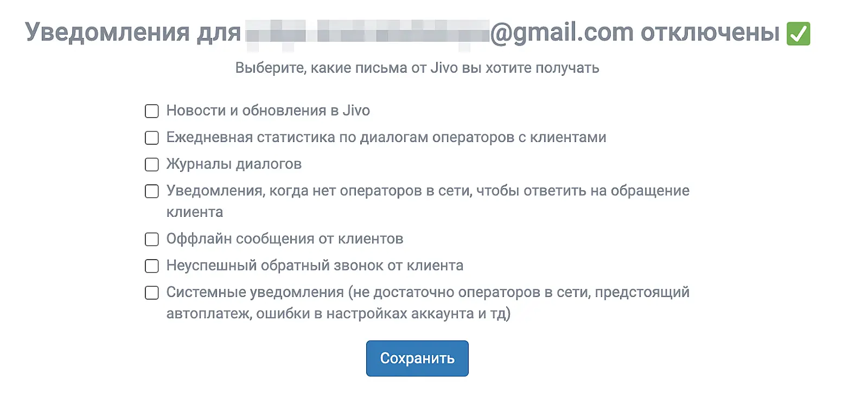This screenshot has height=406, width=868.
Task: Click the words 'Уведомления для' in the heading
Action: 133,33
